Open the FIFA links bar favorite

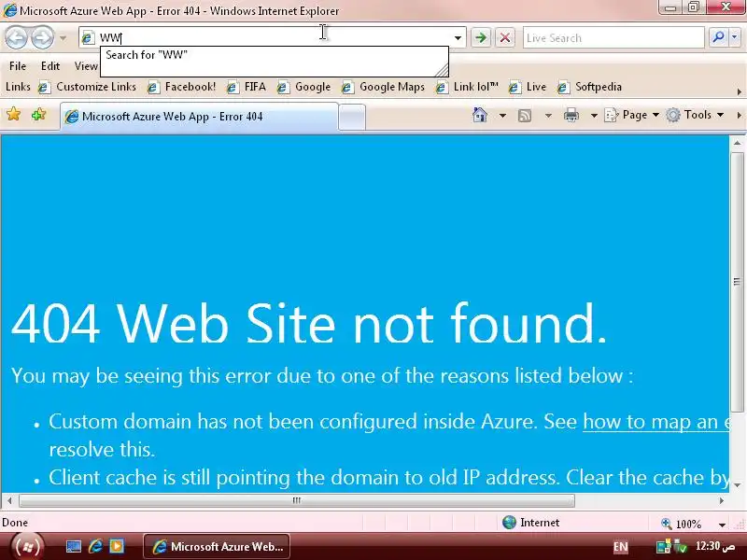(247, 87)
